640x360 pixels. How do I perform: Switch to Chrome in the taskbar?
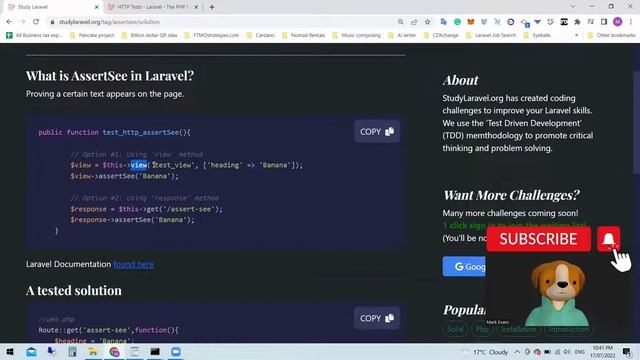[114, 351]
